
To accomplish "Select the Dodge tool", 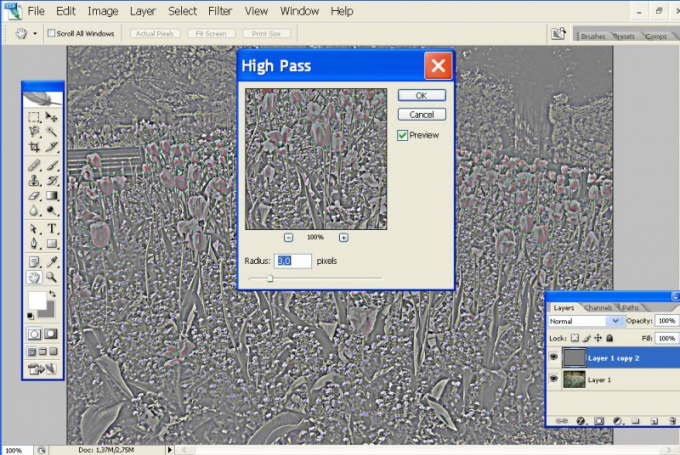I will (52, 211).
